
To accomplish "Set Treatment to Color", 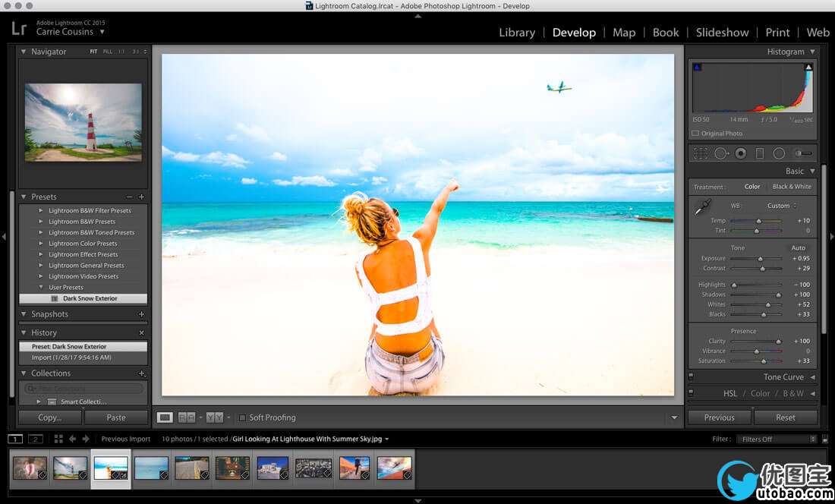I will point(752,187).
